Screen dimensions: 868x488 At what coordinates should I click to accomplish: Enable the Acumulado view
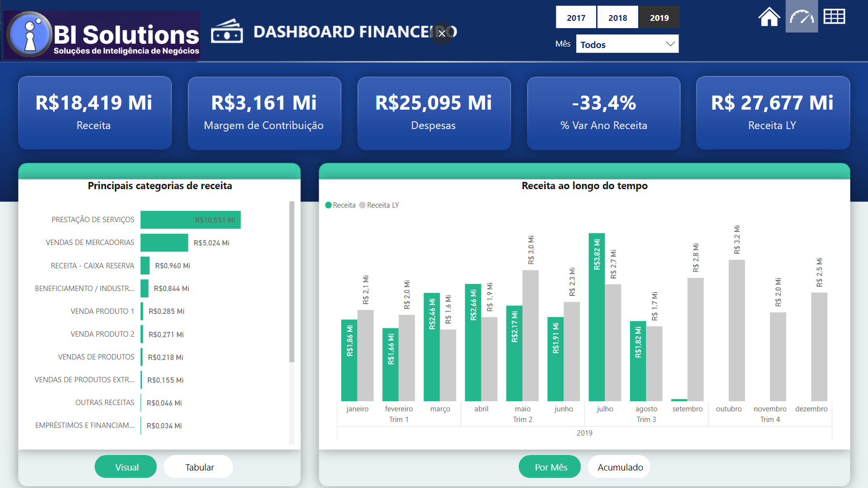[x=619, y=467]
